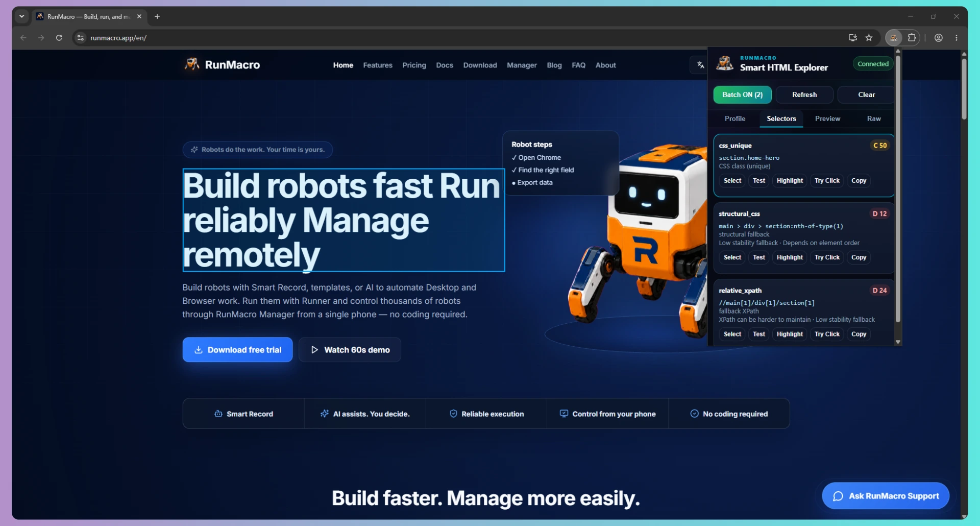Click the install app icon in address bar

[852, 38]
